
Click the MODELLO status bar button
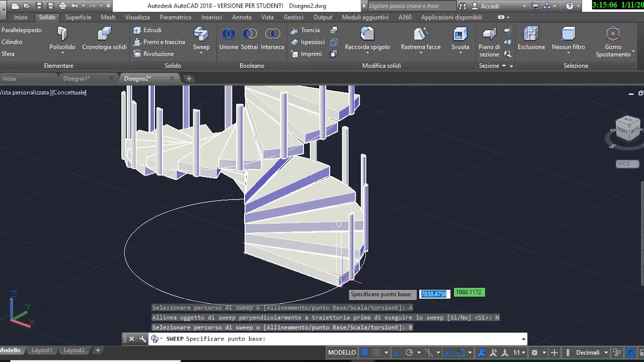click(x=342, y=352)
